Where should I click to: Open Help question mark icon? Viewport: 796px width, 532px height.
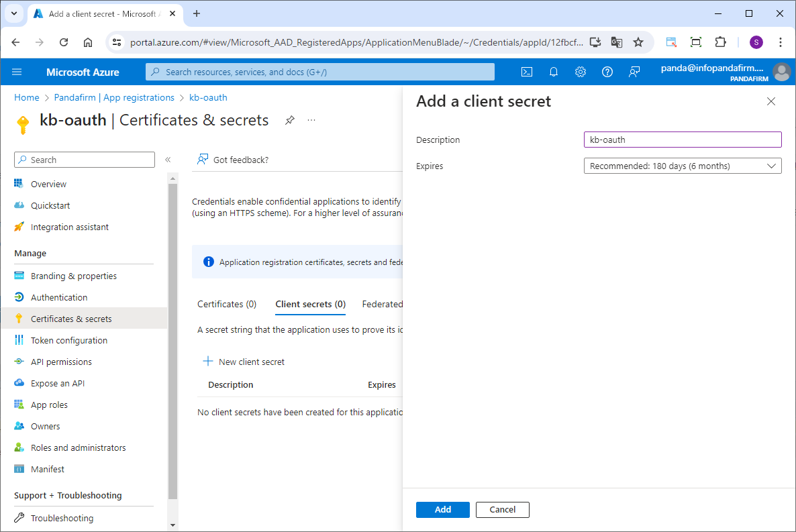[607, 72]
